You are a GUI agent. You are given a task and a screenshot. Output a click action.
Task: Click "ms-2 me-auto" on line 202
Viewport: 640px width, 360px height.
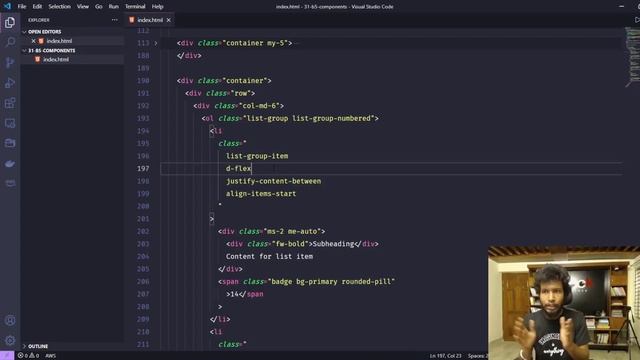coord(292,231)
